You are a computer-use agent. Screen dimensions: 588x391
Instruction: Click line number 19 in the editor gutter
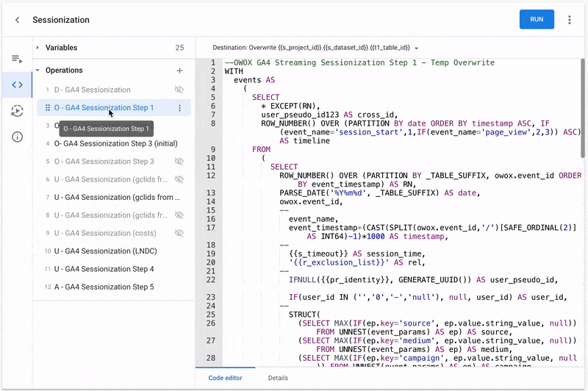[211, 254]
